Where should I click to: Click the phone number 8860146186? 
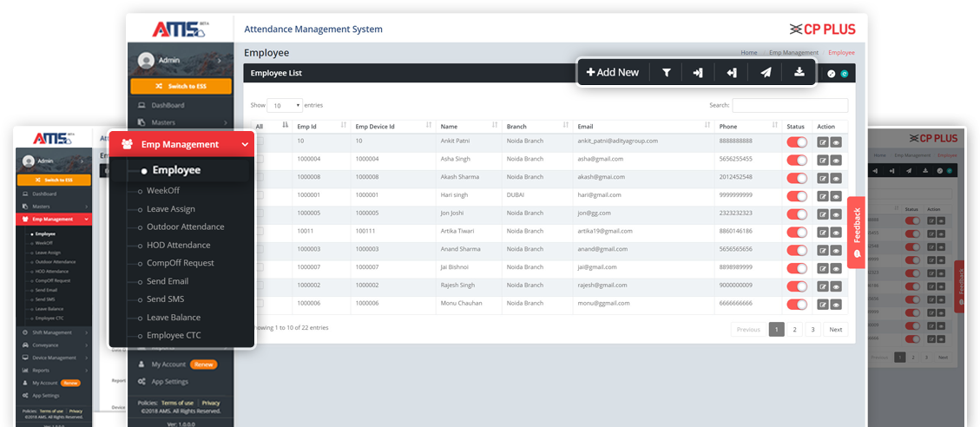(735, 232)
